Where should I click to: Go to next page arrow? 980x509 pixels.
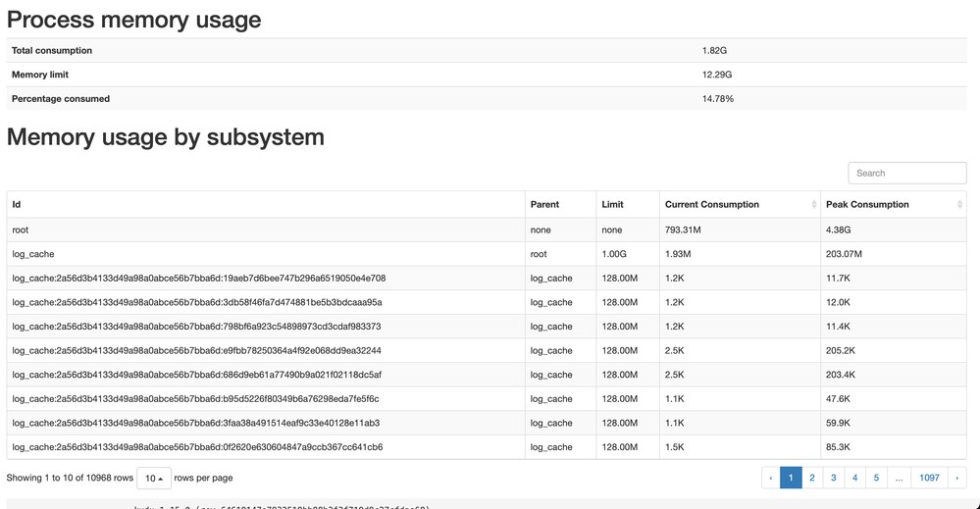(957, 478)
